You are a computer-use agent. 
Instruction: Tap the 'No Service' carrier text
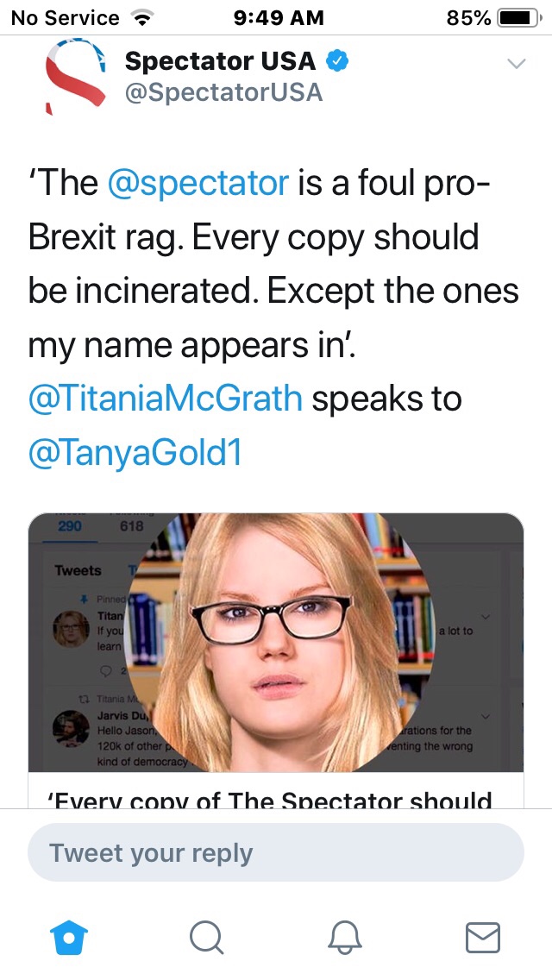[x=65, y=18]
